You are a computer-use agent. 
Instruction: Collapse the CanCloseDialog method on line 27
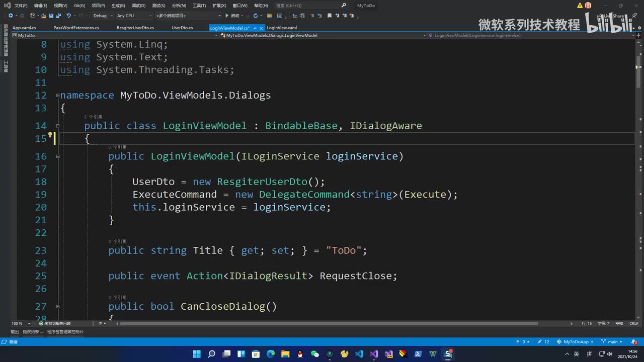click(x=57, y=307)
